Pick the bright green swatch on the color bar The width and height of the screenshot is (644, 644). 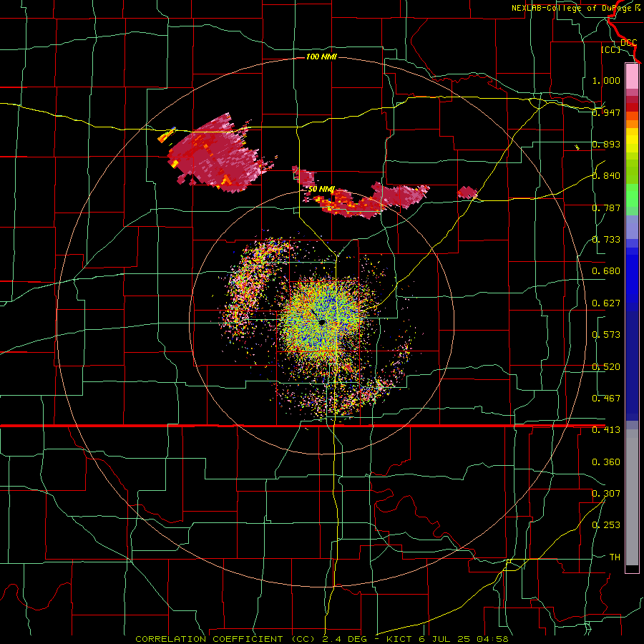[632, 195]
